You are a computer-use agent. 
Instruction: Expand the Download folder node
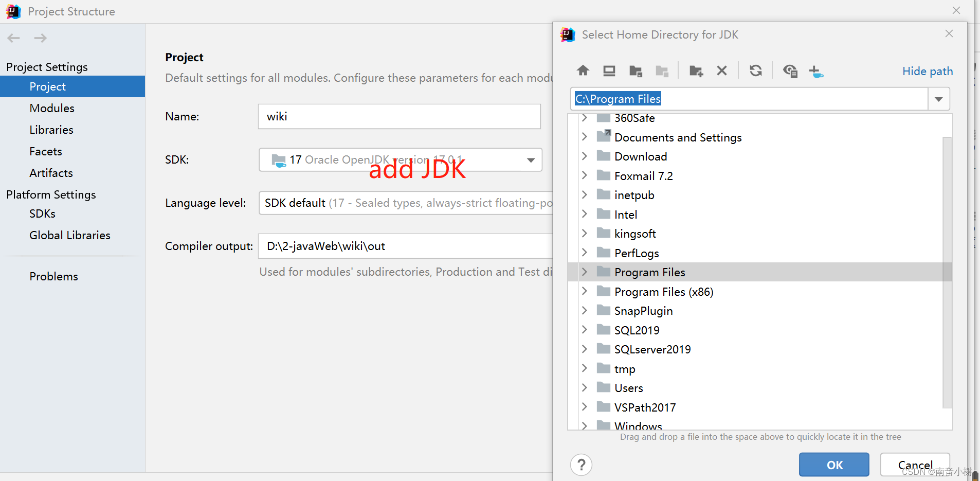(584, 156)
